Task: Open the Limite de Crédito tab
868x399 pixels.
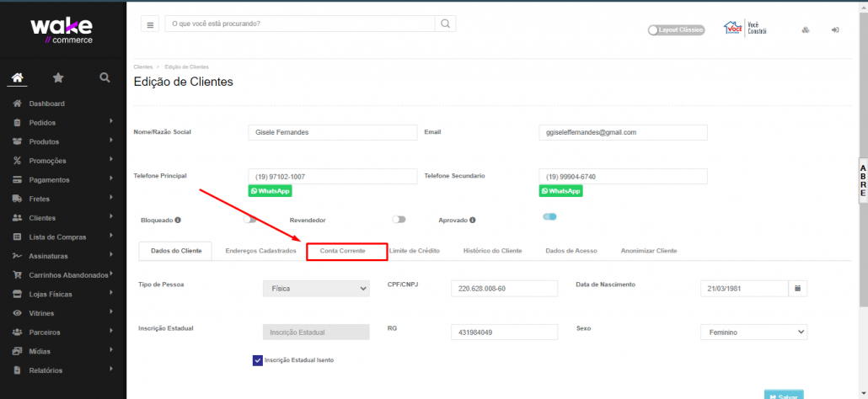Action: pyautogui.click(x=415, y=251)
